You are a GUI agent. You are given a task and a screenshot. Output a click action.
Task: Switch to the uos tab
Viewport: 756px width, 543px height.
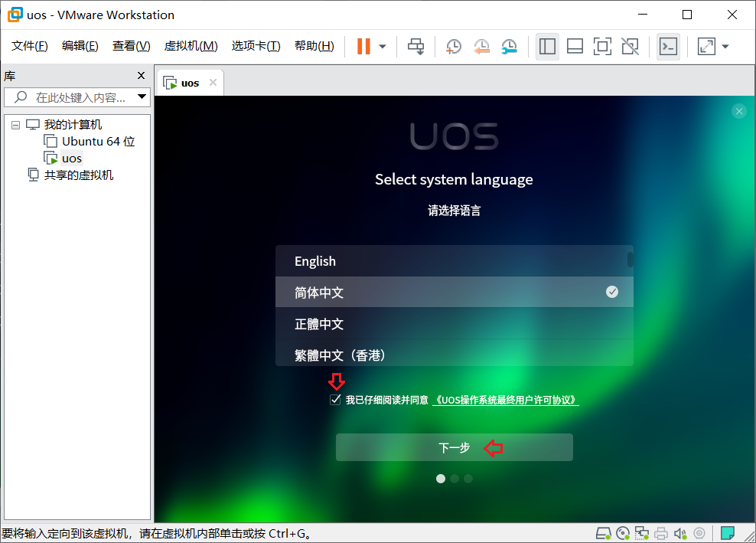click(189, 83)
